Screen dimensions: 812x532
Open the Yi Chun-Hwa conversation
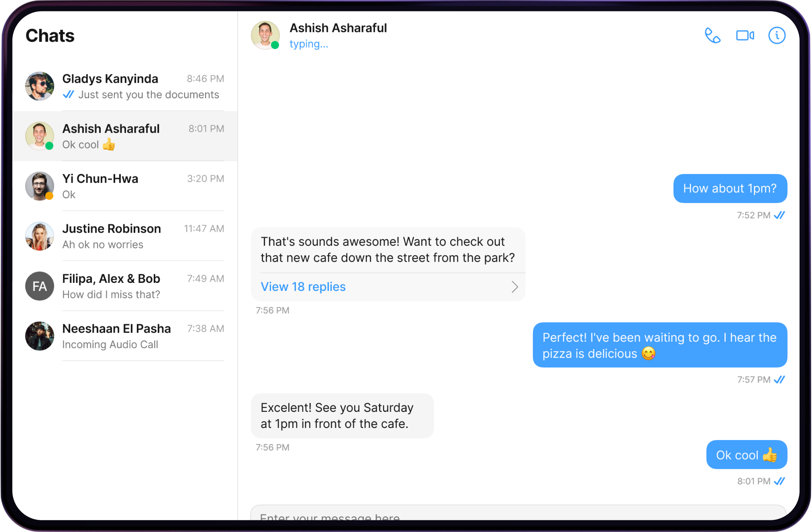143,186
